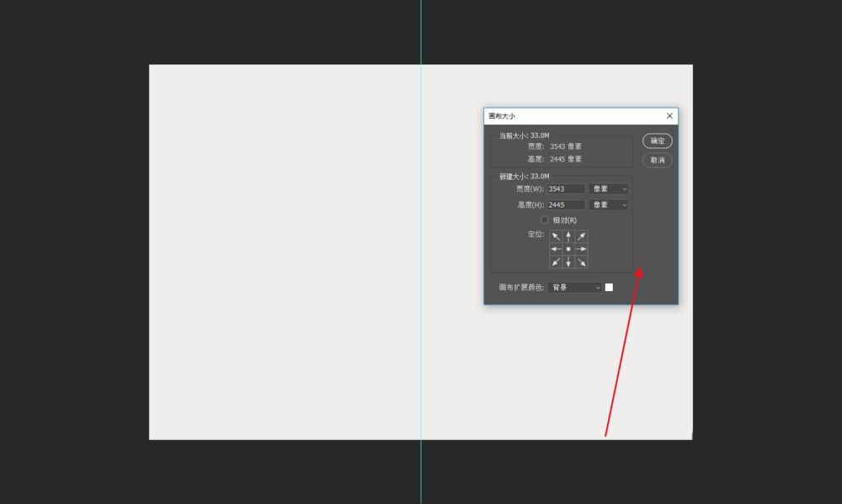Image resolution: width=842 pixels, height=504 pixels.
Task: Click the current height 2445 像素 text
Action: tap(566, 159)
